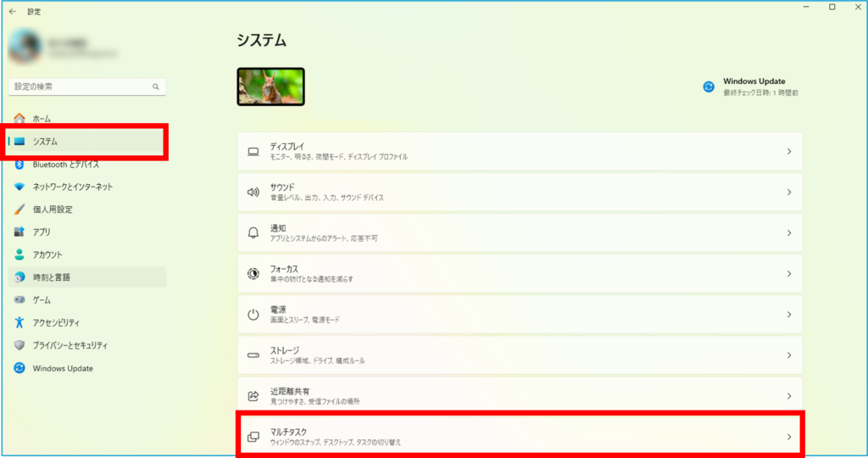Open the 通知 settings row
Viewport: 868px width, 458px height.
click(x=520, y=233)
